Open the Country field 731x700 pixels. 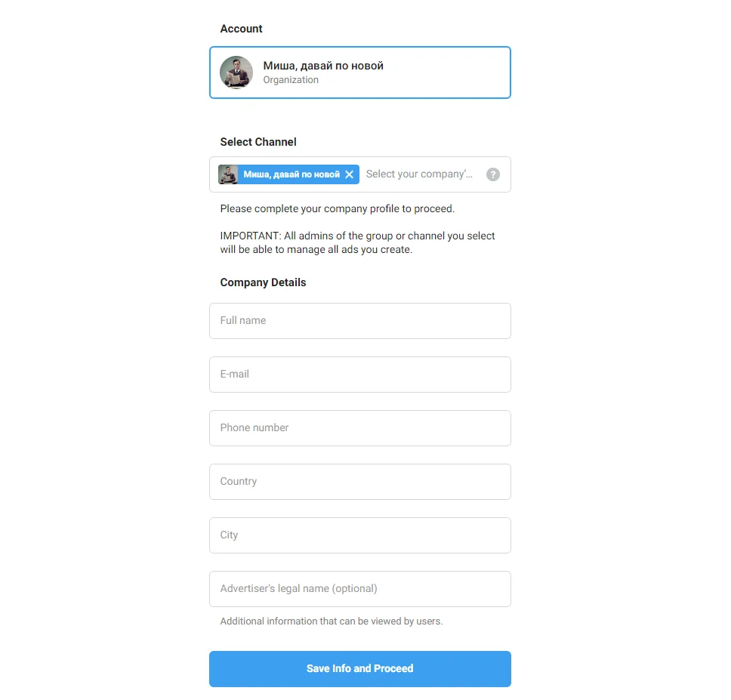click(x=359, y=482)
